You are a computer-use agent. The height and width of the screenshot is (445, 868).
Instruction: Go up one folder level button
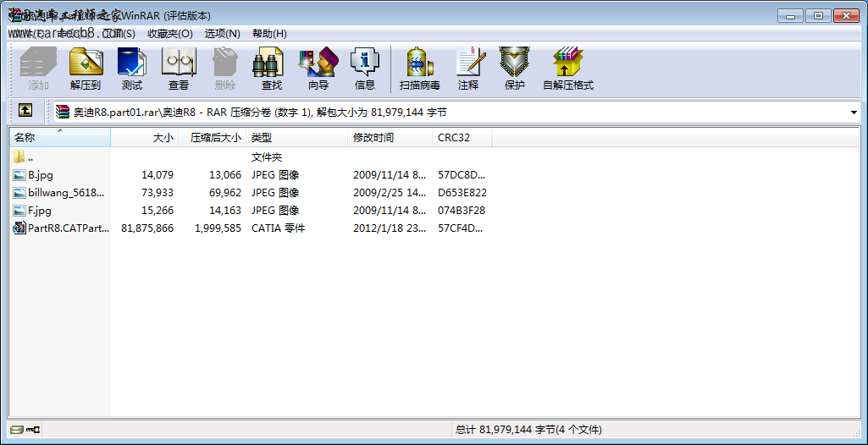pyautogui.click(x=25, y=111)
